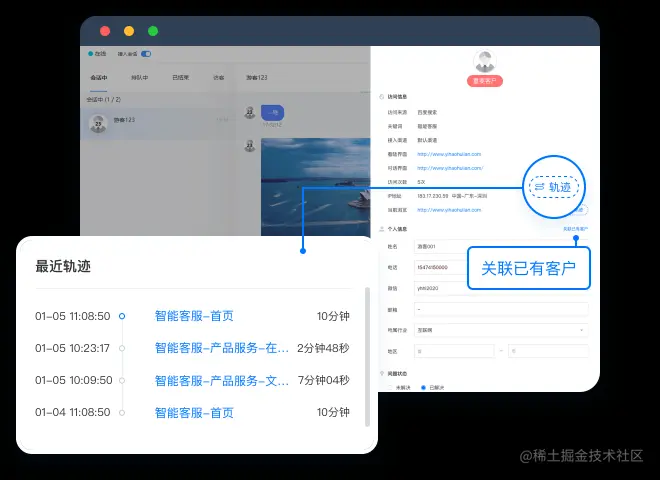Click the red 重要客户 badge
The height and width of the screenshot is (480, 660).
pos(484,81)
